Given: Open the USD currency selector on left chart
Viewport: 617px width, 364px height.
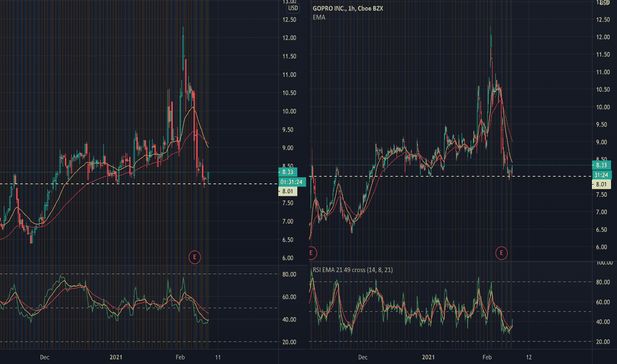Looking at the screenshot, I should click(x=293, y=8).
